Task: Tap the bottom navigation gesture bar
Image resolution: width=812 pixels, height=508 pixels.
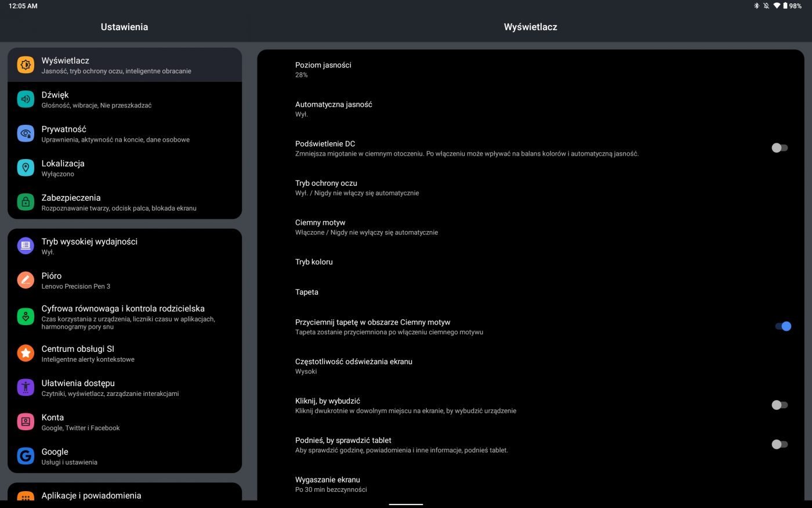Action: (x=406, y=505)
